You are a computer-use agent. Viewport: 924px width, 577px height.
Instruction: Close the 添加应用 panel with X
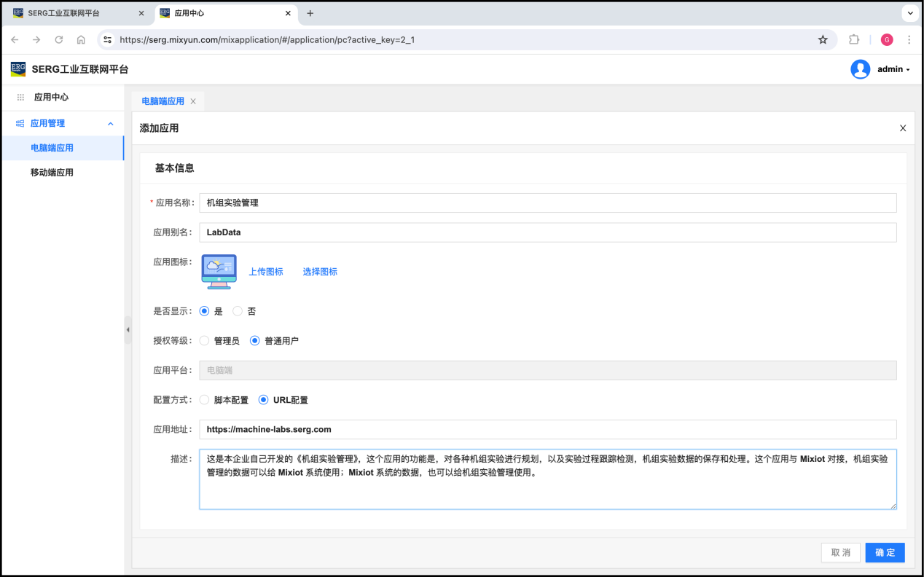[x=903, y=128]
